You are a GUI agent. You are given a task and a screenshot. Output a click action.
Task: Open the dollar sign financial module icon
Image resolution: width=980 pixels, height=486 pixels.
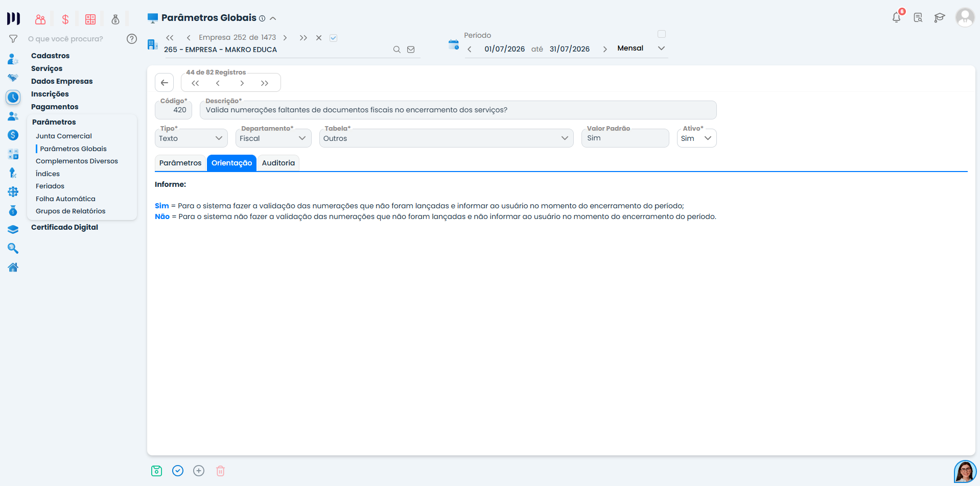65,19
